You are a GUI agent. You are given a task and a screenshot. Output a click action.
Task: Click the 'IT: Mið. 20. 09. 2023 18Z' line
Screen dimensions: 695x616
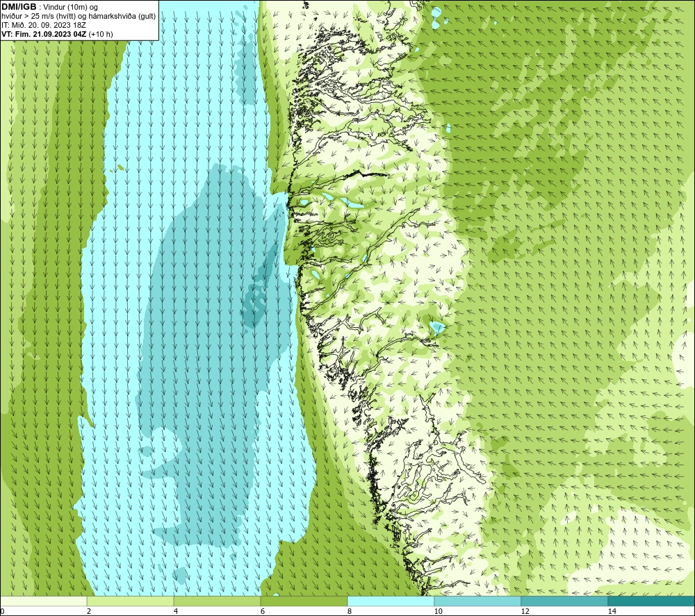44,25
